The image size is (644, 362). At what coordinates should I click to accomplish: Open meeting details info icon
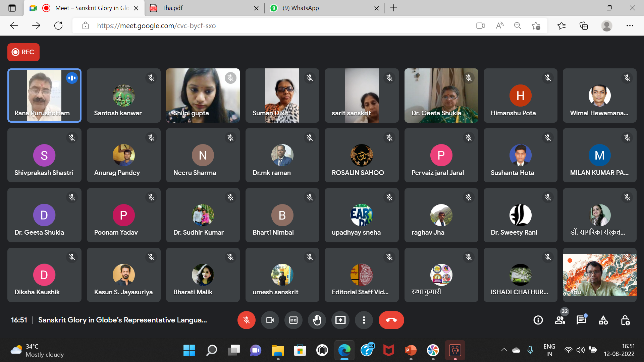[x=538, y=320]
